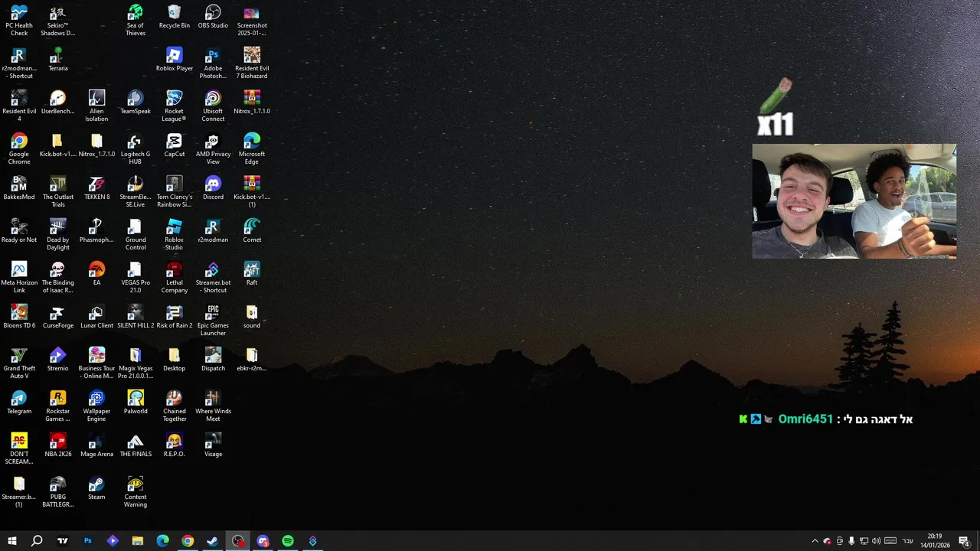The height and width of the screenshot is (551, 980).
Task: Open taskbar Search magnifier
Action: click(x=37, y=541)
